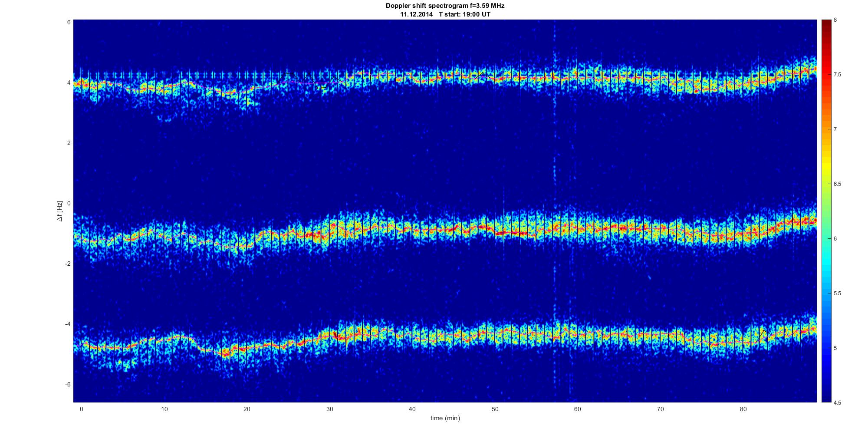The width and height of the screenshot is (868, 432).
Task: Click the Δf axis tick label '2'
Action: 69,143
